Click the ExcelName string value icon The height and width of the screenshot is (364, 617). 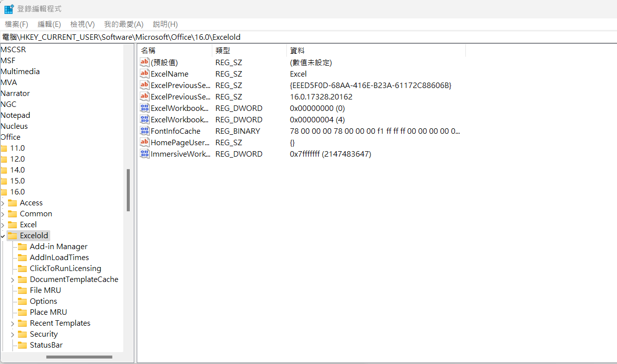(x=145, y=74)
